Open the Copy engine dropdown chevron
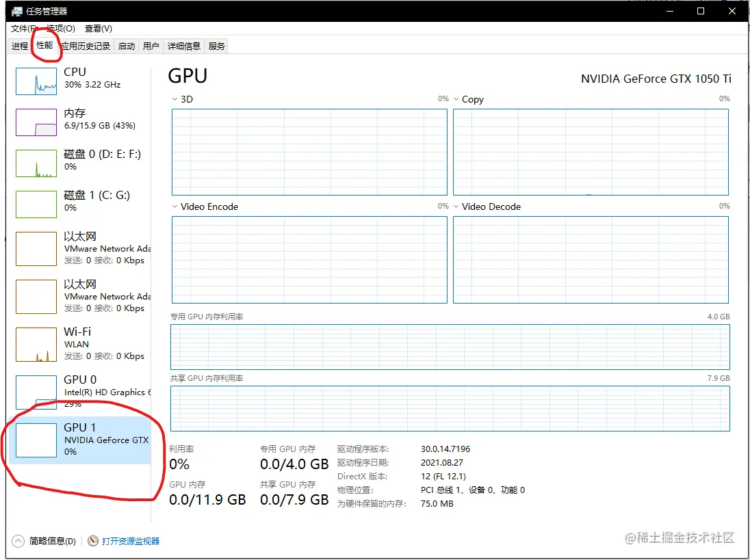Viewport: 750px width, 560px height. coord(456,99)
